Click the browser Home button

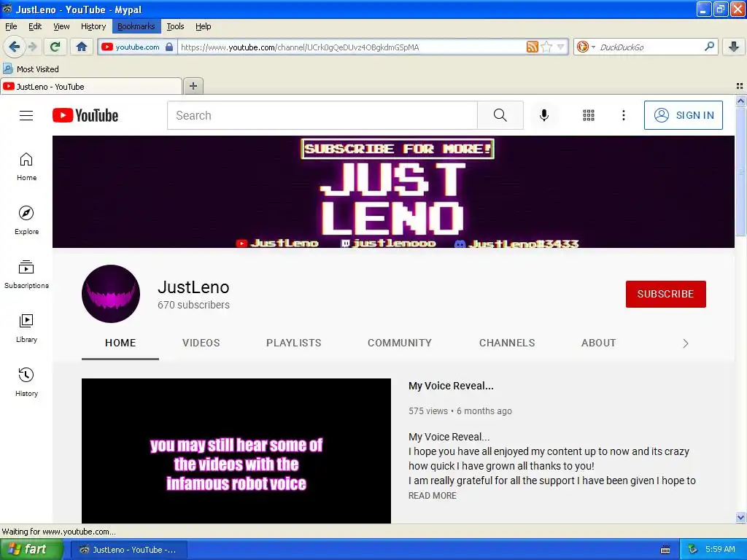pos(82,47)
